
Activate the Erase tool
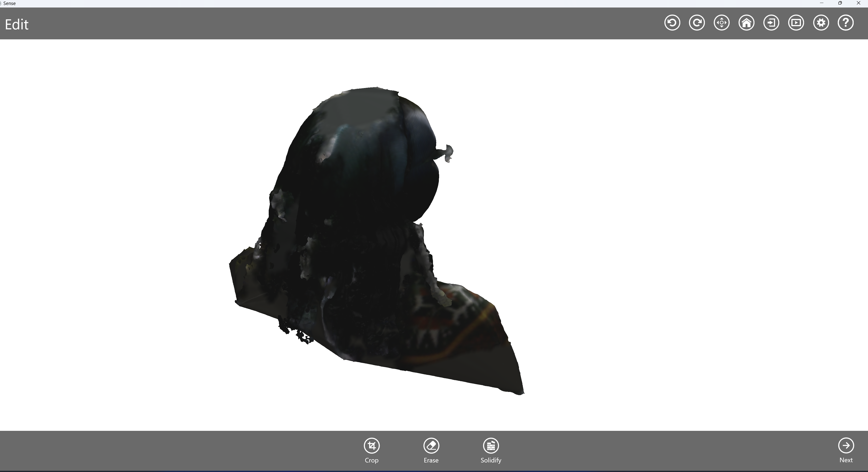(x=431, y=446)
